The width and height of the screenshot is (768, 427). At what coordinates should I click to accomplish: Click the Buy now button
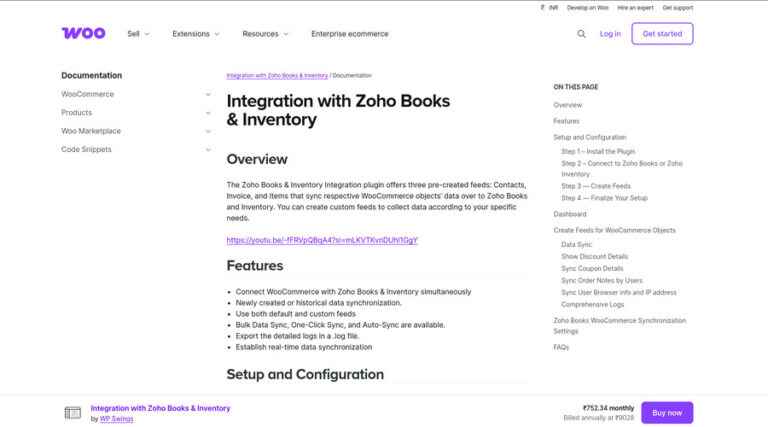[667, 413]
